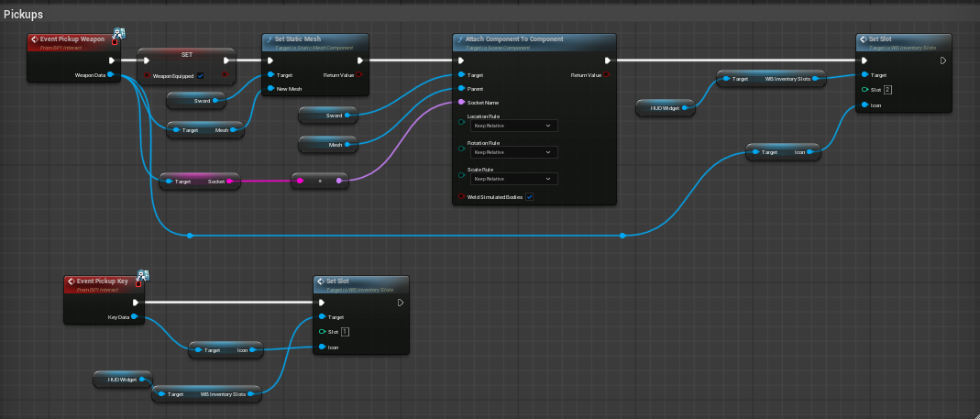Click the red delegate pin on Event Pickup Key
Image resolution: width=980 pixels, height=419 pixels.
[138, 284]
